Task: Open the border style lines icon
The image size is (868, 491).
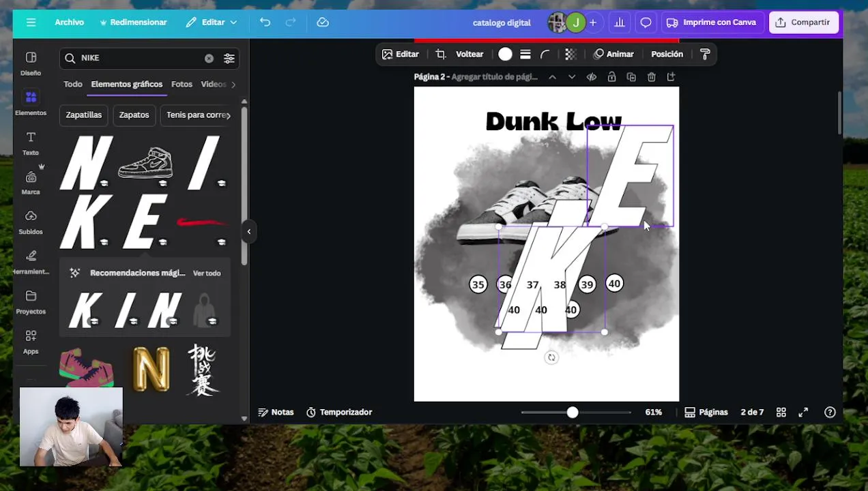Action: (x=525, y=54)
